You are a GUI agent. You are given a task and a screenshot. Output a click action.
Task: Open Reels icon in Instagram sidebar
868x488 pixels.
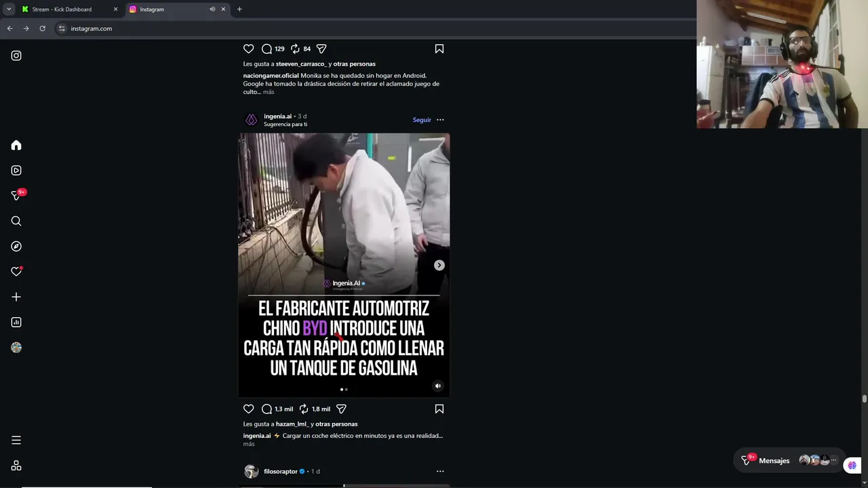coord(16,171)
